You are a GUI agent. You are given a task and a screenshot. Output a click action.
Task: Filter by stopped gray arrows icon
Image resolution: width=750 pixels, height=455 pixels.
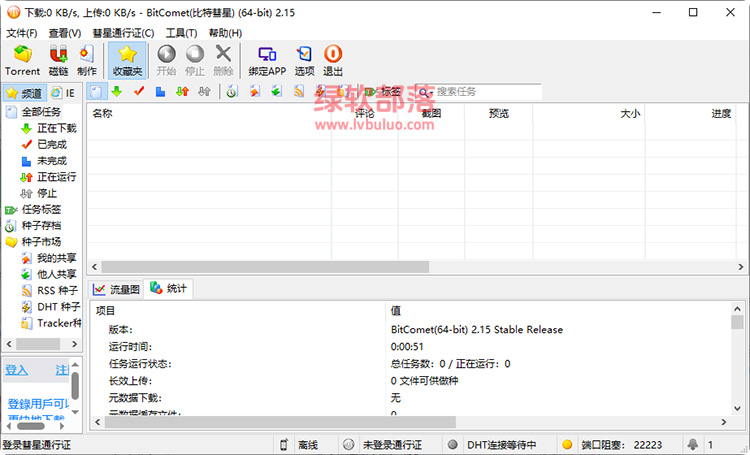[204, 91]
